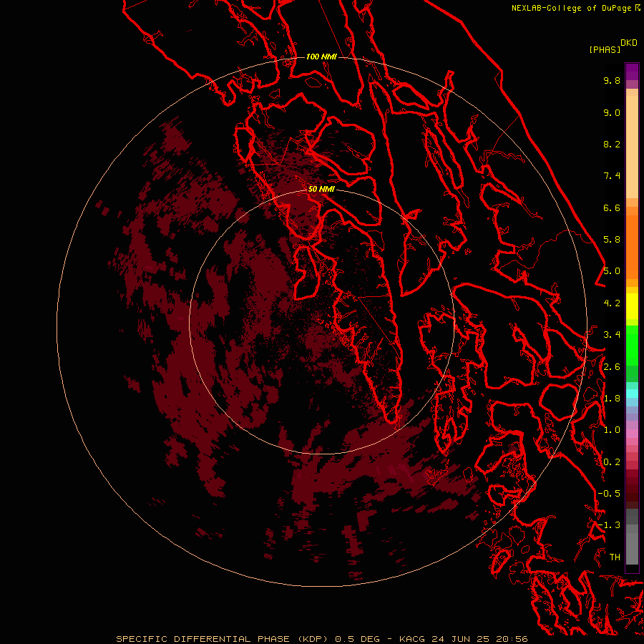
Task: Select the 4.2 legend value
Action: point(612,303)
